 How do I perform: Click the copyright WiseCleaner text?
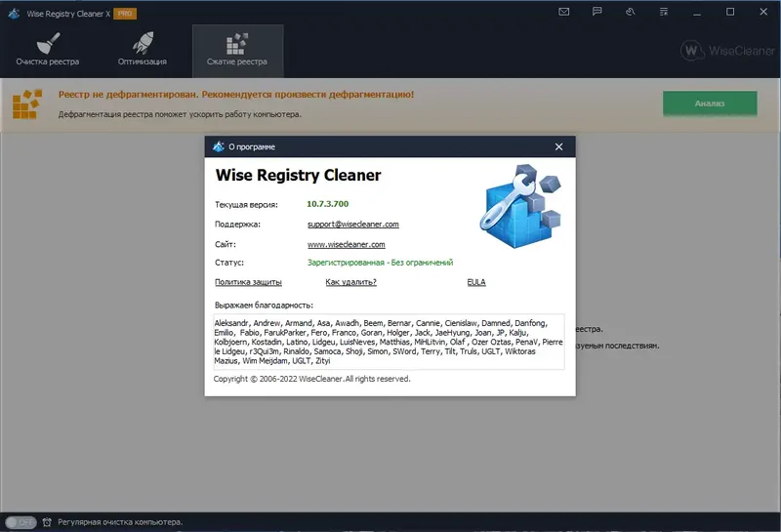(x=311, y=379)
